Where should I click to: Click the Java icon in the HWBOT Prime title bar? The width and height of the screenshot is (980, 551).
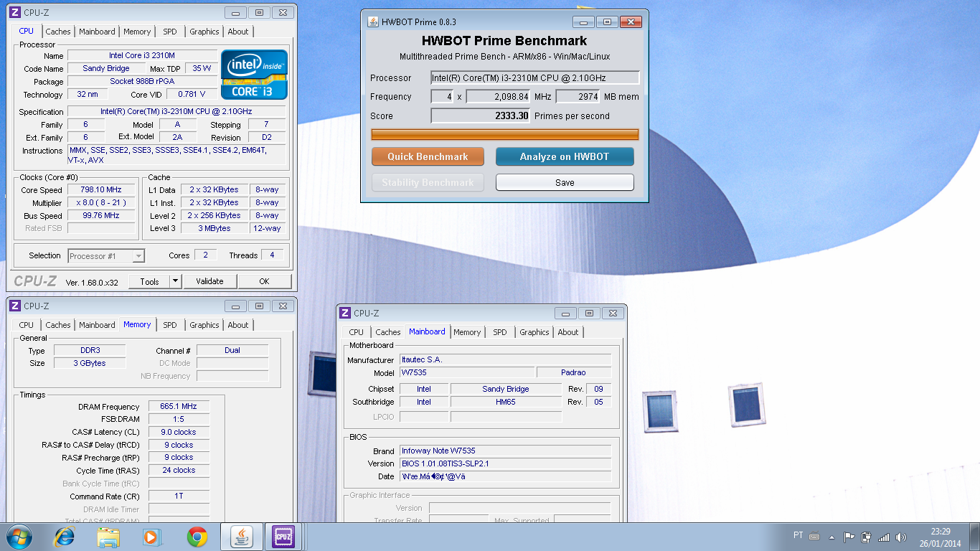pyautogui.click(x=373, y=22)
